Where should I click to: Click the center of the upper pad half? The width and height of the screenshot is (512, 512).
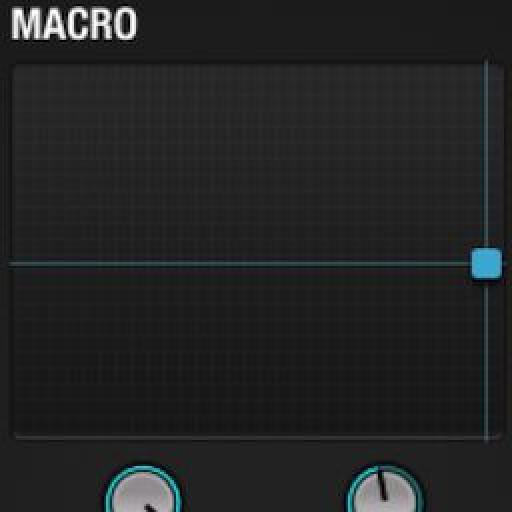click(248, 163)
